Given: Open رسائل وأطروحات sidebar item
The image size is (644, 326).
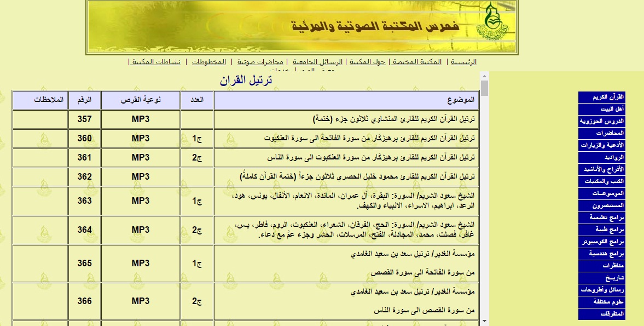Looking at the screenshot, I should (x=602, y=290).
